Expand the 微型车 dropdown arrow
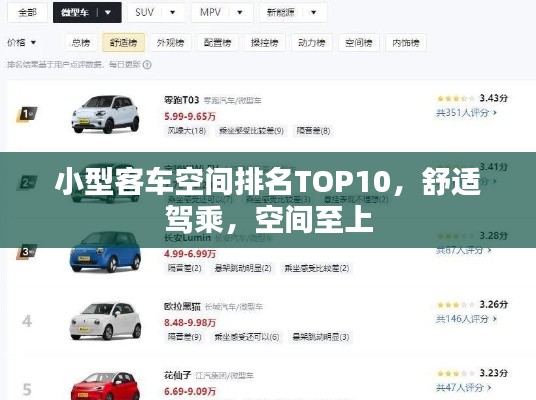The image size is (536, 400). [108, 13]
